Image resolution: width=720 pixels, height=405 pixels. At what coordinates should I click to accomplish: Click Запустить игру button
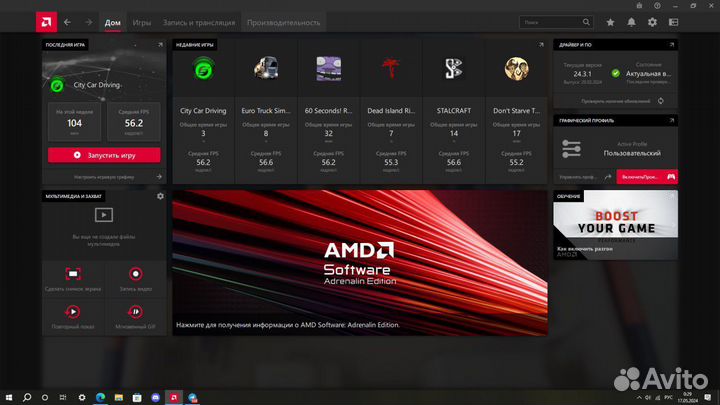(x=104, y=155)
